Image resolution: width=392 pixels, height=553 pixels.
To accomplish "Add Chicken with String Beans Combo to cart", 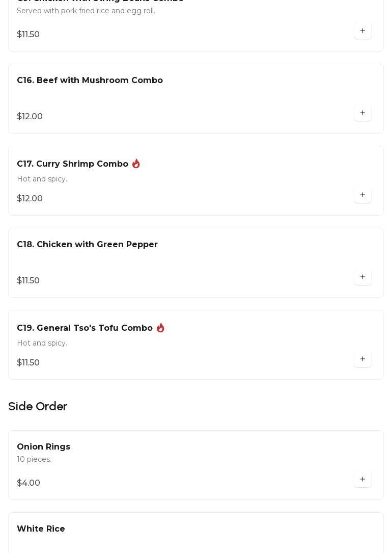I will click(362, 31).
